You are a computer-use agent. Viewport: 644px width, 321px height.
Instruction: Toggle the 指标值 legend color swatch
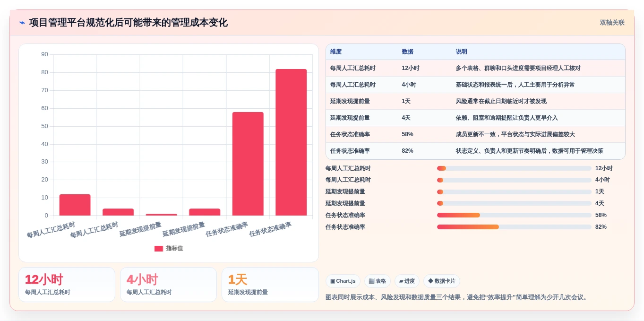click(158, 248)
